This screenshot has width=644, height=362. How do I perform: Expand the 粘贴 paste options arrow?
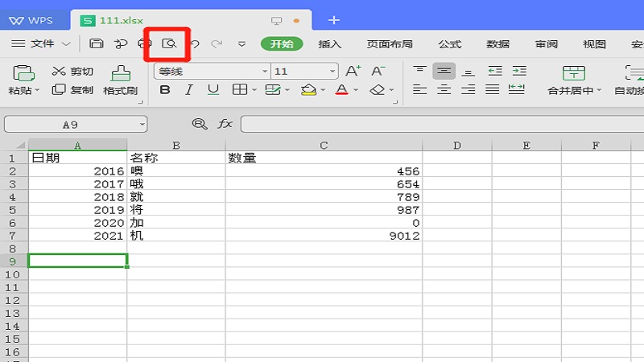point(37,90)
